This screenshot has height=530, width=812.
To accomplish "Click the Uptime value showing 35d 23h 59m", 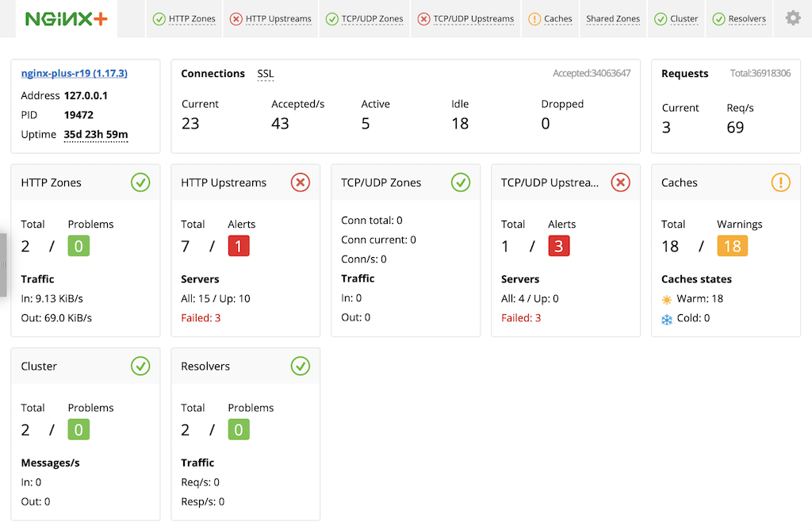I will (95, 135).
